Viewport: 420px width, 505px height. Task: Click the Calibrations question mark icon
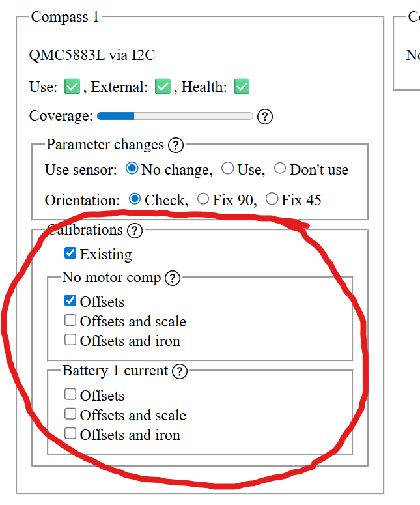click(134, 230)
